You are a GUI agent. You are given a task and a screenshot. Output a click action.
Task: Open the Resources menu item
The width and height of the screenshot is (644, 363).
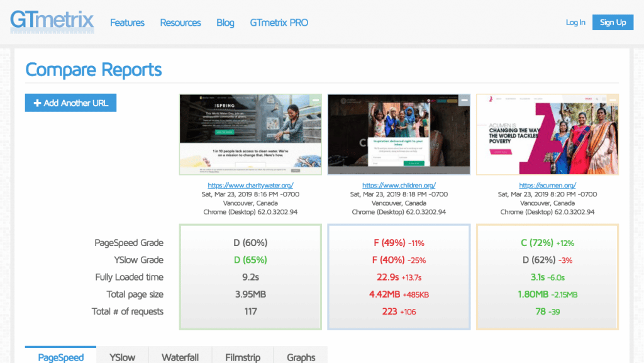[180, 23]
